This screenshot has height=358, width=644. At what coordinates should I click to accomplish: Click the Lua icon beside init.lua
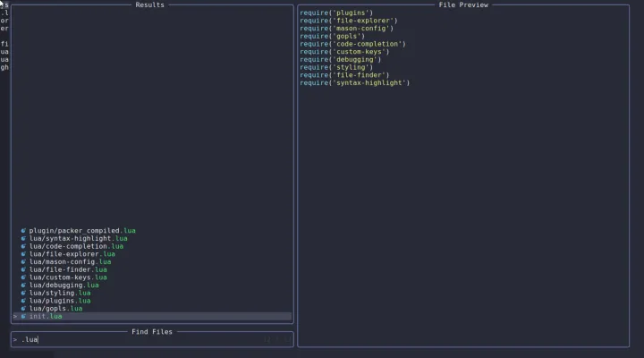(23, 317)
